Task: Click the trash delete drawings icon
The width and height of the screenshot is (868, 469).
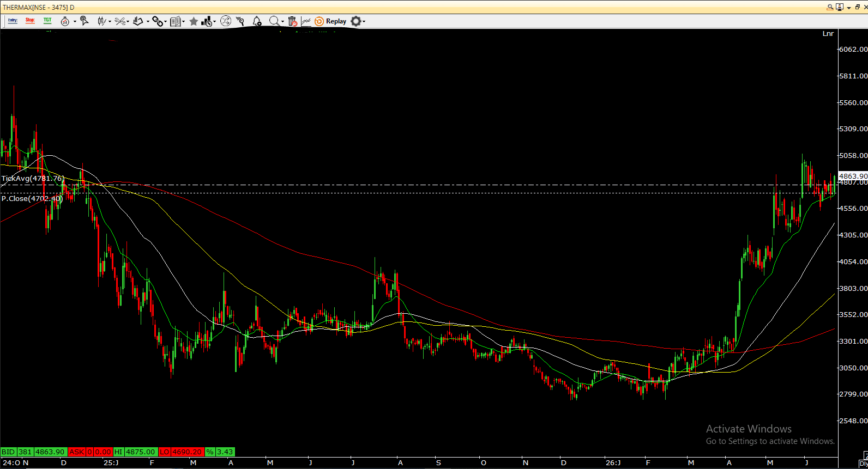Action: [x=293, y=21]
